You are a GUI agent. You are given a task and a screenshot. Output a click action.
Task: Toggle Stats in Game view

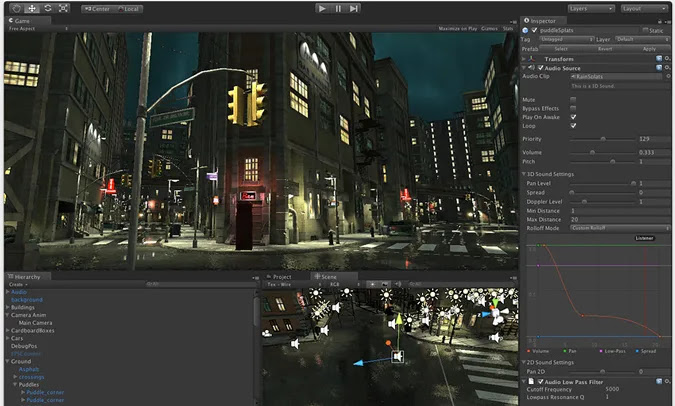(508, 28)
